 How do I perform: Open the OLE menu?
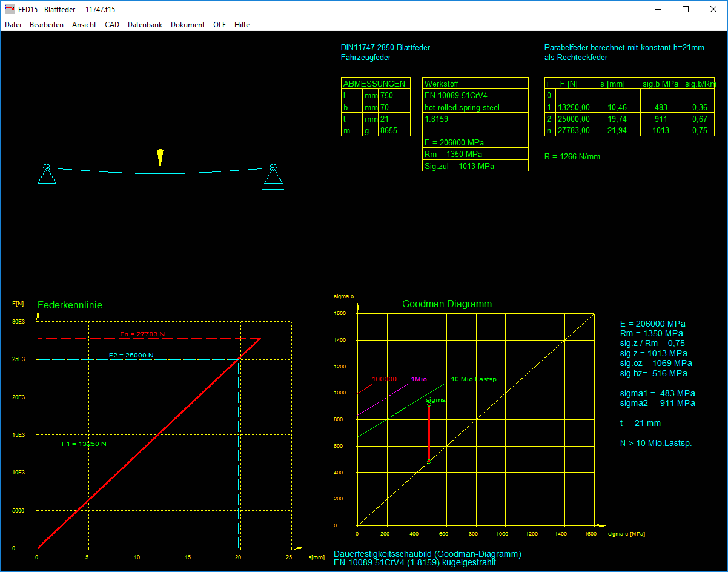tap(219, 25)
